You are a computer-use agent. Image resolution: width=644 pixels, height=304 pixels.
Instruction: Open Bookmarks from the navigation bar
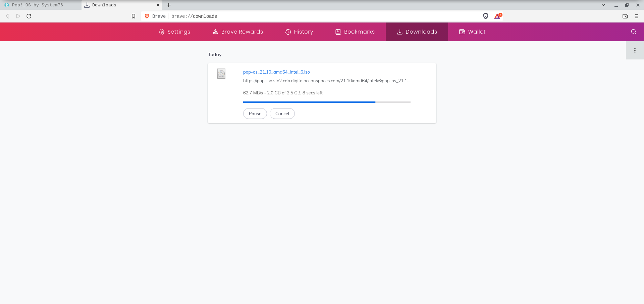[355, 32]
